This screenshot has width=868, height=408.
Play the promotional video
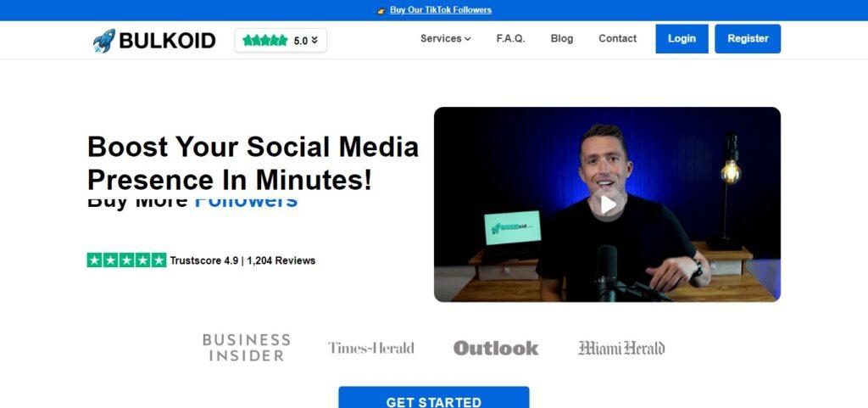(608, 204)
